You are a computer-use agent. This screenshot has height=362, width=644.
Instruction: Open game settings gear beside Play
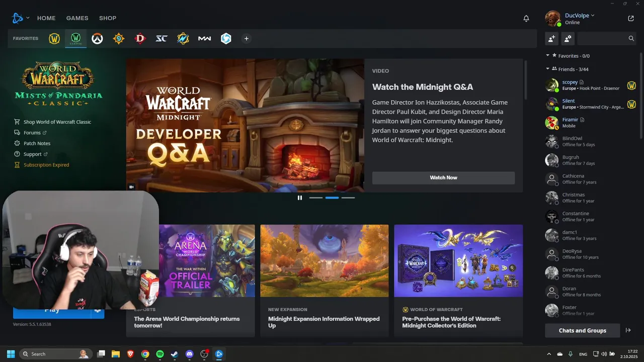98,311
